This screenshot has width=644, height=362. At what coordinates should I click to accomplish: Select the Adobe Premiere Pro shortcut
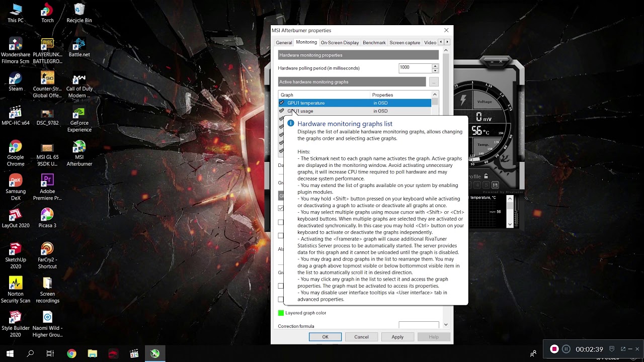point(47,188)
